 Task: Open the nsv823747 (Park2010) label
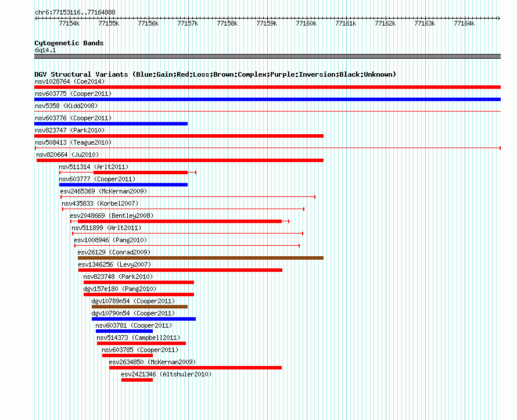[x=70, y=130]
